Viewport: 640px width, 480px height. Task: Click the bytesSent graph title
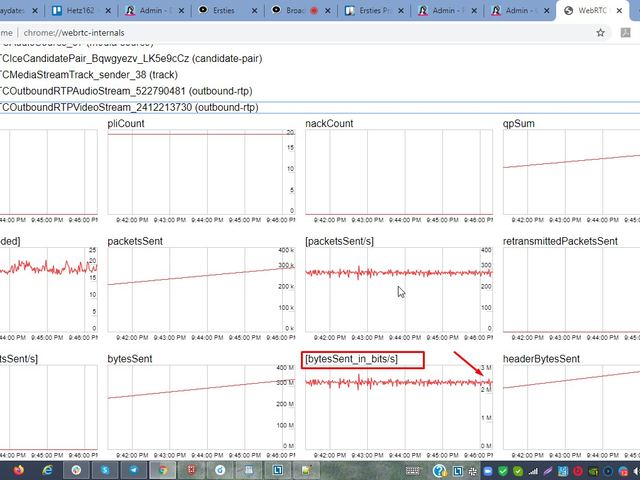[x=130, y=359]
